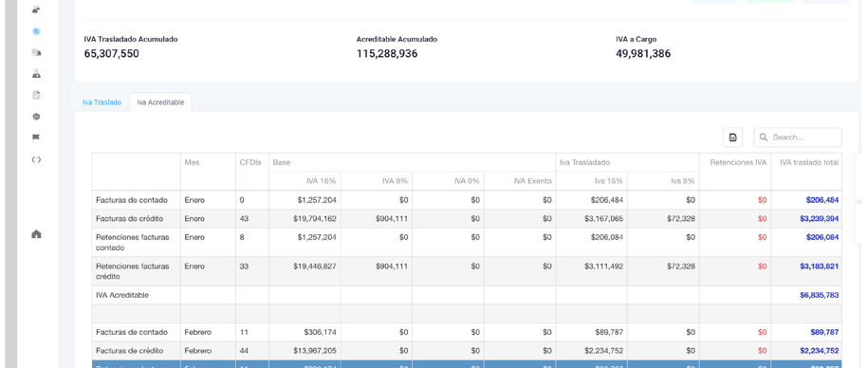Click the delivery truck sidebar icon
Viewport: 868px width, 368px height.
(37, 53)
